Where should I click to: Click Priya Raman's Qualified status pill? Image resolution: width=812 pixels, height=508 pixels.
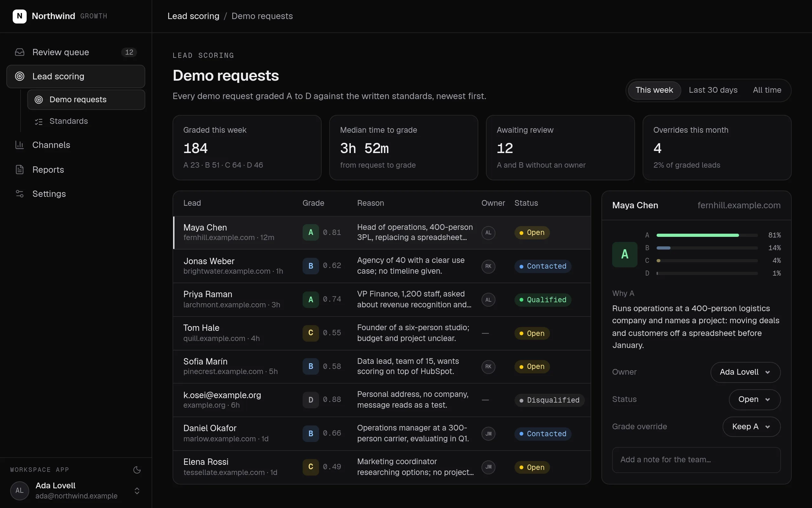tap(543, 300)
